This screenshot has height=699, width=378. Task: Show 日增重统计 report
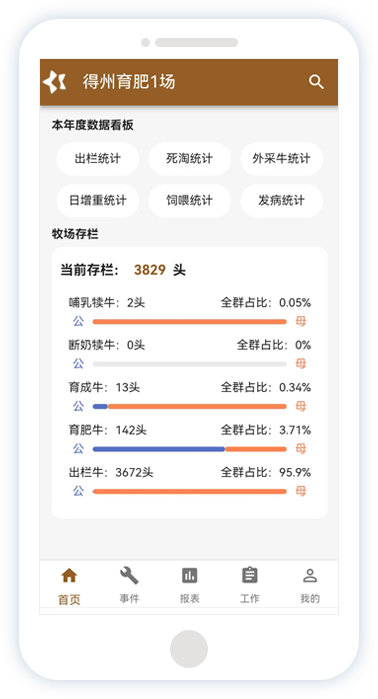tap(98, 201)
